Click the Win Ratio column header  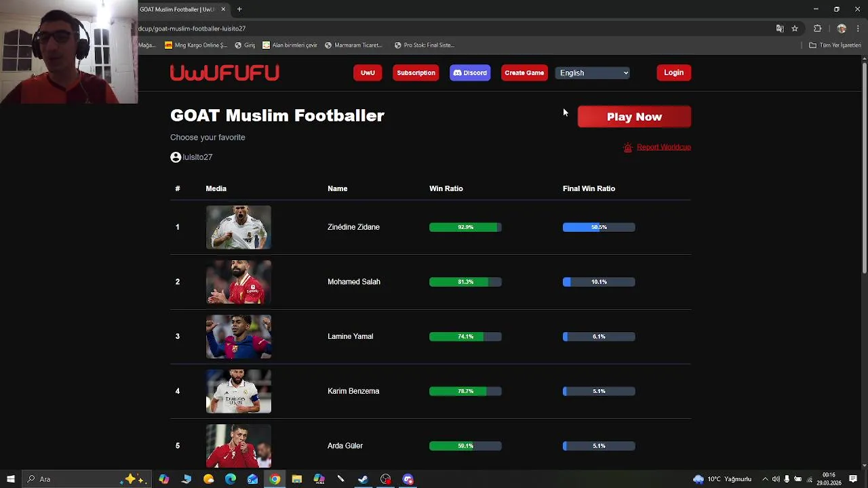coord(446,188)
